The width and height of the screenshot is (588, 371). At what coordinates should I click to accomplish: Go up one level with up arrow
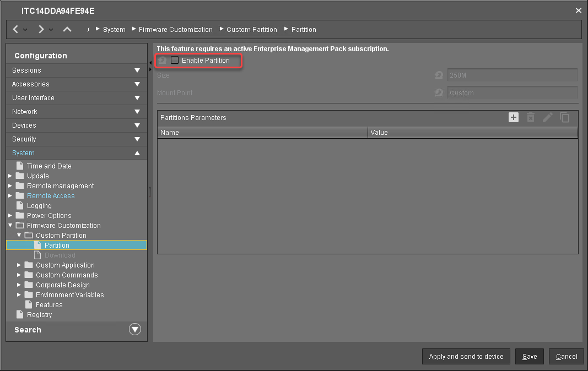67,29
